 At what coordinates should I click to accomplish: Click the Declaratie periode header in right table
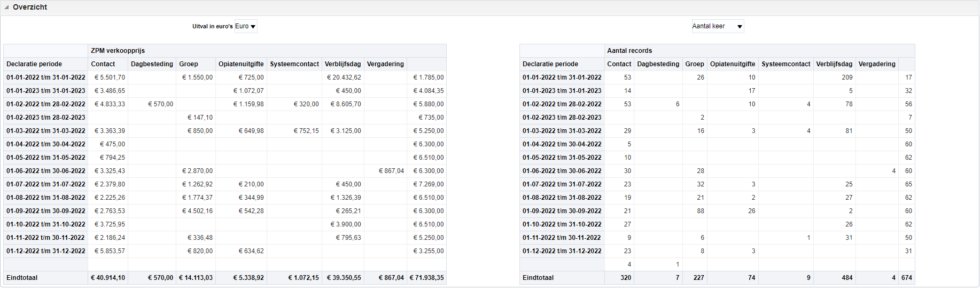click(550, 64)
